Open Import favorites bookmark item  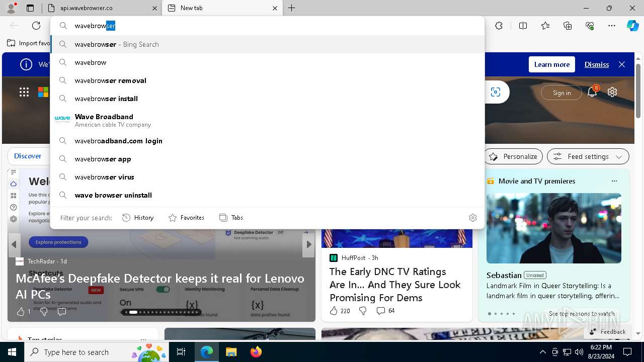point(29,43)
